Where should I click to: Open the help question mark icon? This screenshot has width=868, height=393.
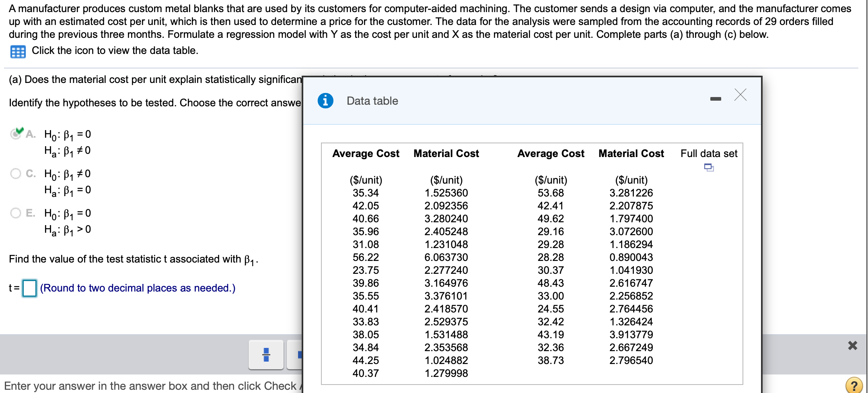tap(854, 385)
